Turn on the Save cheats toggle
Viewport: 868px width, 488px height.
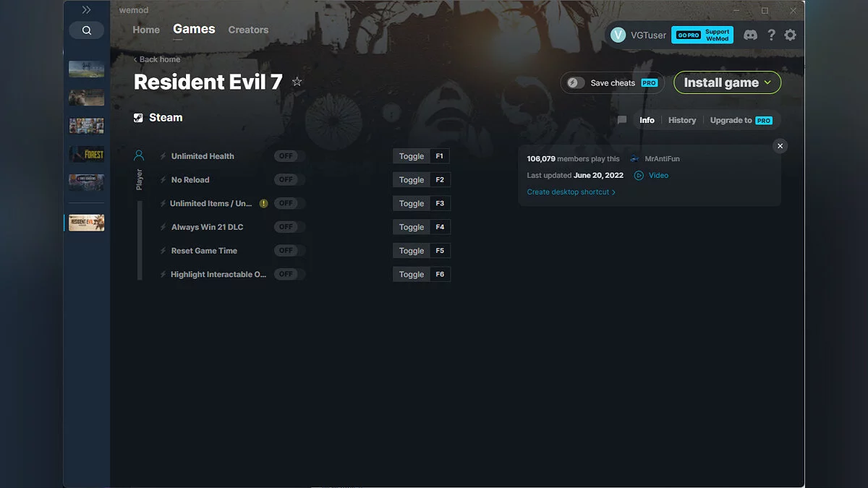pyautogui.click(x=576, y=83)
